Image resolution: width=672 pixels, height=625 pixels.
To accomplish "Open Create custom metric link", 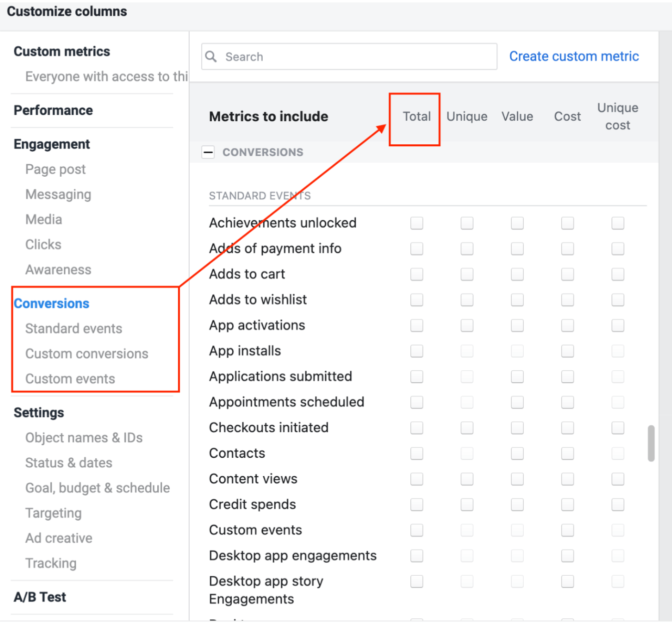I will click(x=574, y=56).
